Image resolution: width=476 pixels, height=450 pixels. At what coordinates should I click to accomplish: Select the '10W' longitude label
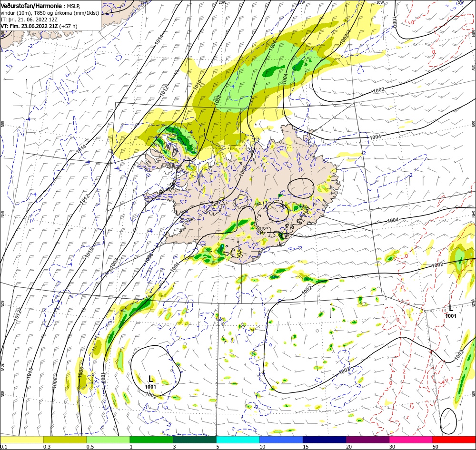[380, 2]
